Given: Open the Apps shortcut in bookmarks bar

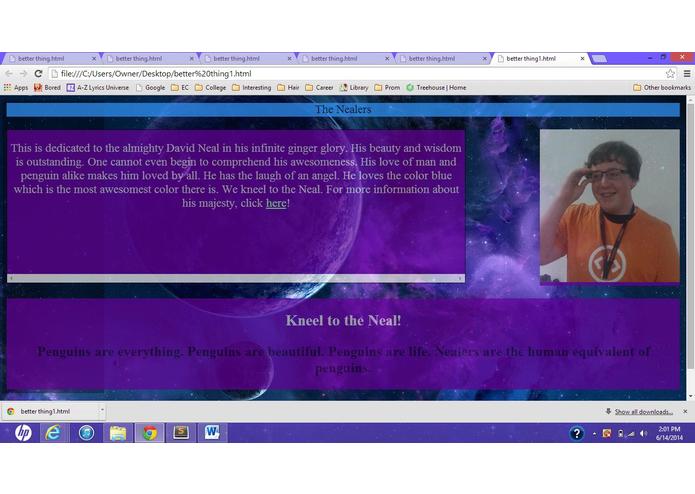Looking at the screenshot, I should 16,88.
